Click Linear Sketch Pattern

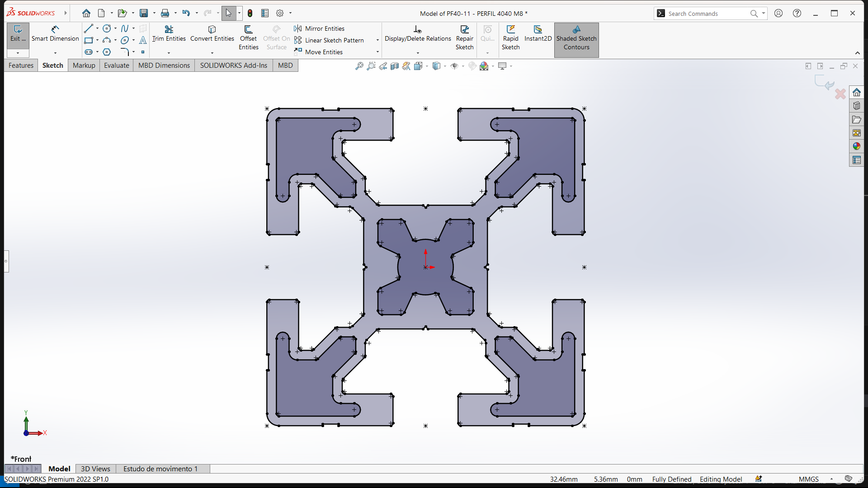[329, 40]
